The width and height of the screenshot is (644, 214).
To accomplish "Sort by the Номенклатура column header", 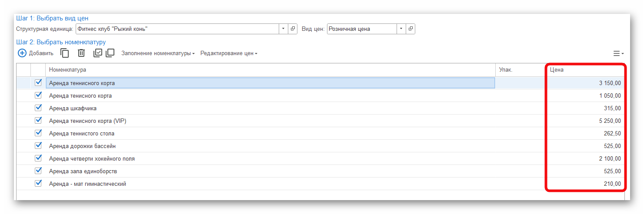I will coord(270,70).
